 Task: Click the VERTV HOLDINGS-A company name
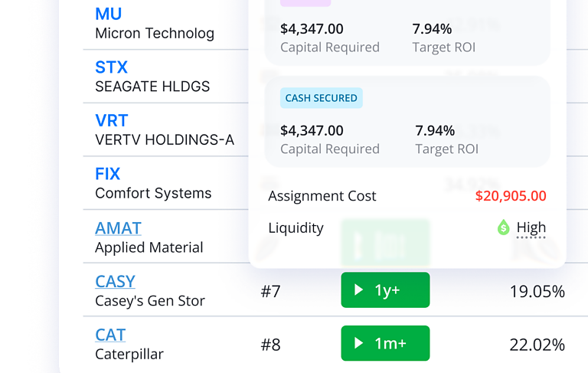click(x=165, y=140)
